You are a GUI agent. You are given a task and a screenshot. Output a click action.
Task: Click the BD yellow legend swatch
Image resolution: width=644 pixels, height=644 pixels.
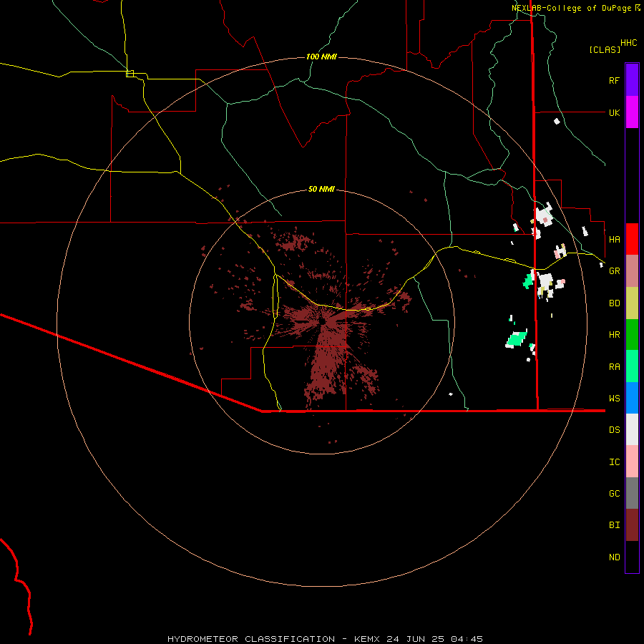pos(632,303)
